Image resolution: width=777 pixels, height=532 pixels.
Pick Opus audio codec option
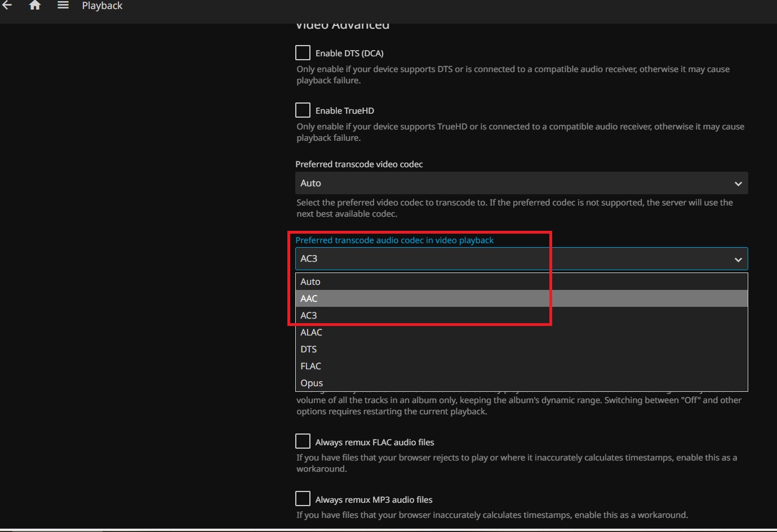pyautogui.click(x=312, y=383)
